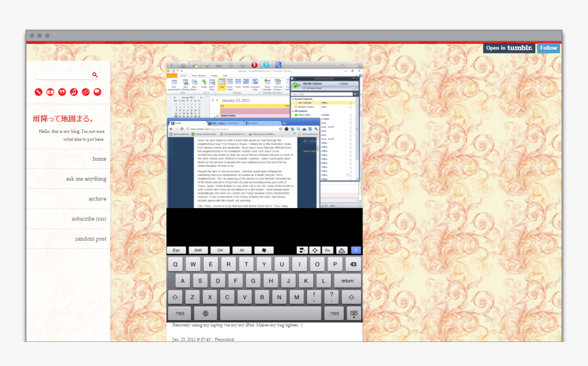The height and width of the screenshot is (366, 588).
Task: Open subscribe (rss) feed link
Action: 89,218
